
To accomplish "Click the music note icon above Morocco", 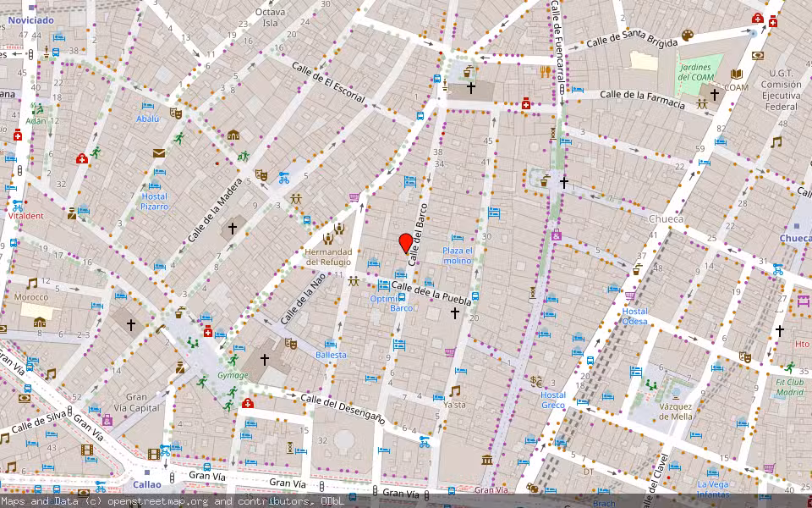I will pos(32,284).
